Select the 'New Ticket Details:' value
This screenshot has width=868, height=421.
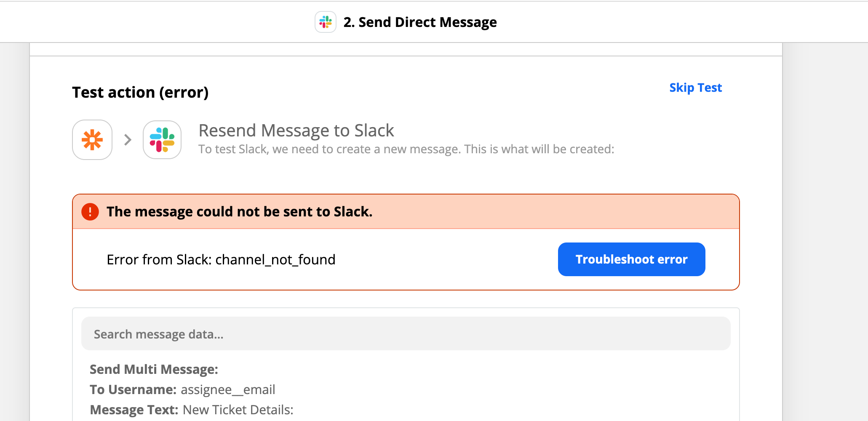pyautogui.click(x=238, y=410)
